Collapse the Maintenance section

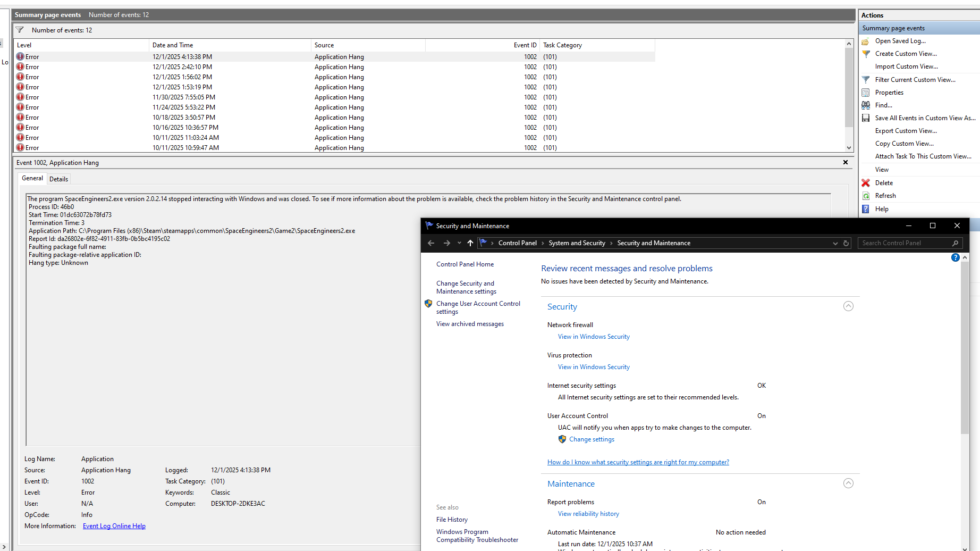click(848, 483)
